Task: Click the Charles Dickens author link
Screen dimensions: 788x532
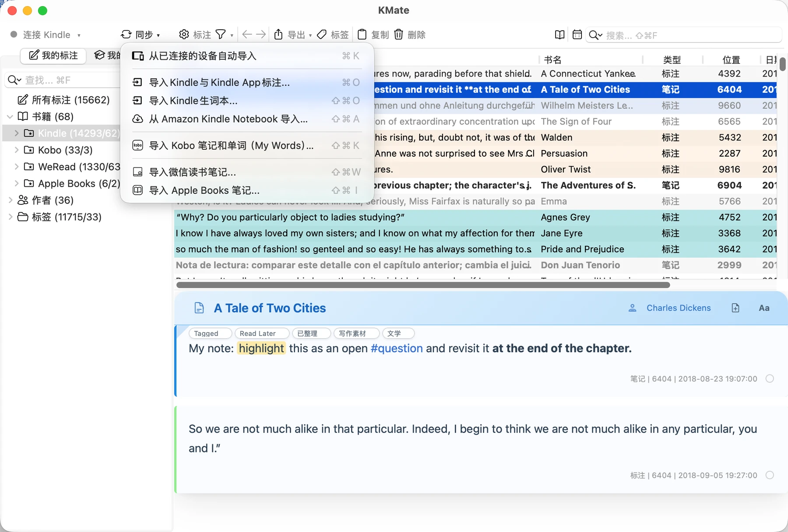Action: [x=679, y=308]
